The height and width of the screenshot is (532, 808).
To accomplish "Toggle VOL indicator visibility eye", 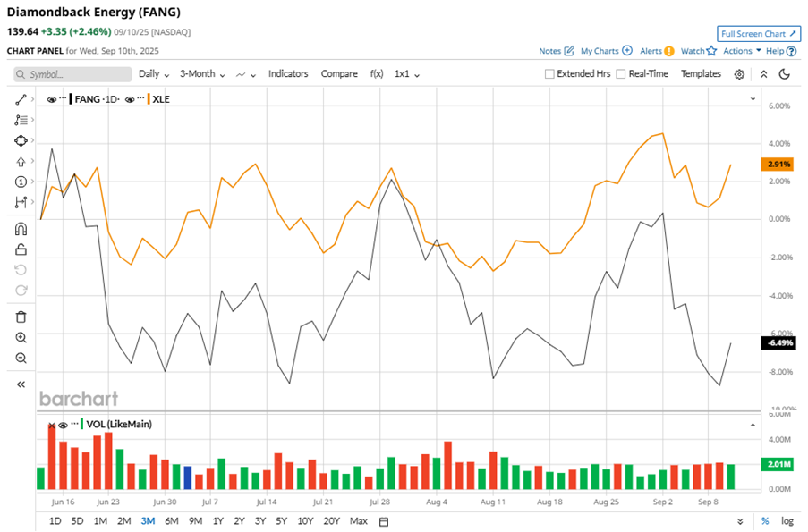I will pos(63,426).
